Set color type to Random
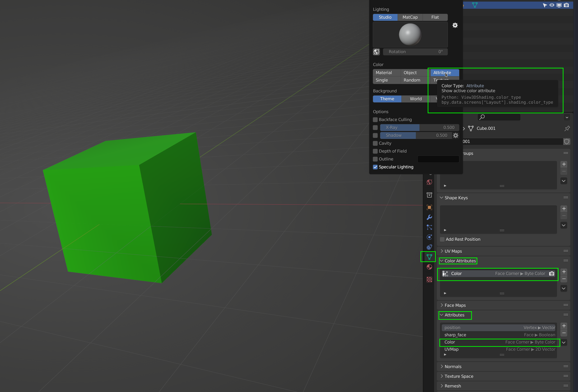 point(412,80)
